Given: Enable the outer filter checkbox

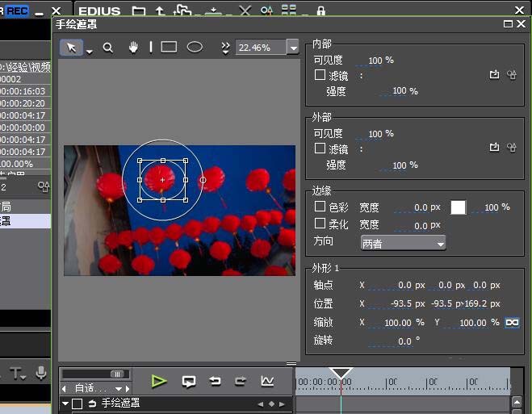Looking at the screenshot, I should click(x=320, y=148).
